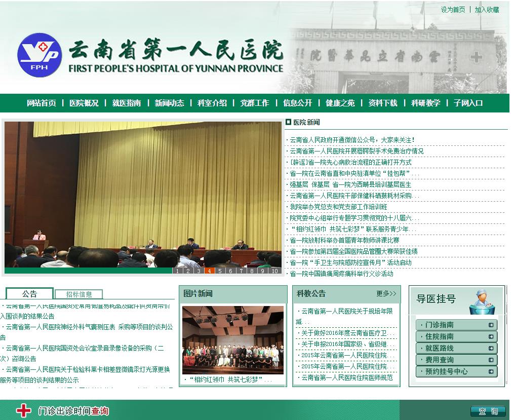The height and width of the screenshot is (420, 513).
Task: Open 健康之苑 menu
Action: point(340,103)
